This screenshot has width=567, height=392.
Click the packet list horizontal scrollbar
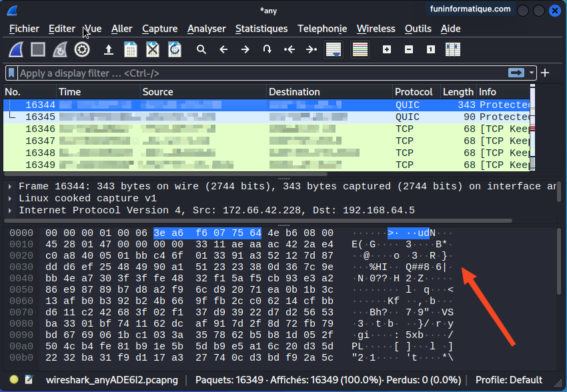pos(165,174)
